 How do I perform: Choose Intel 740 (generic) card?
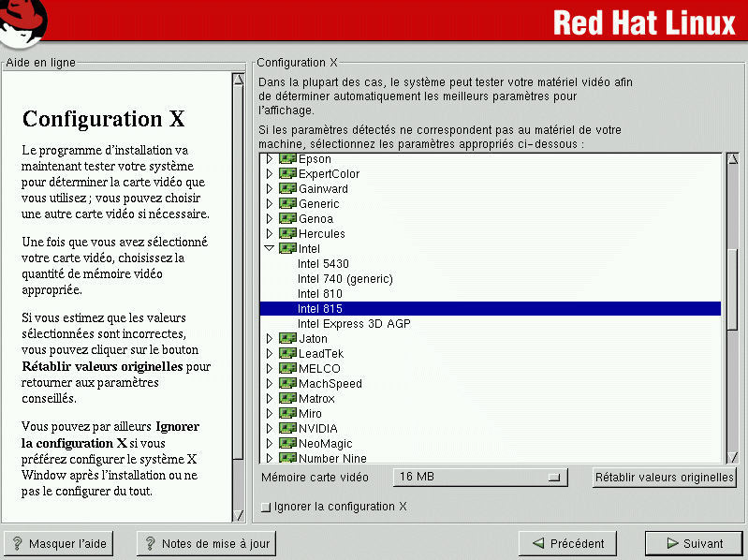click(x=345, y=279)
